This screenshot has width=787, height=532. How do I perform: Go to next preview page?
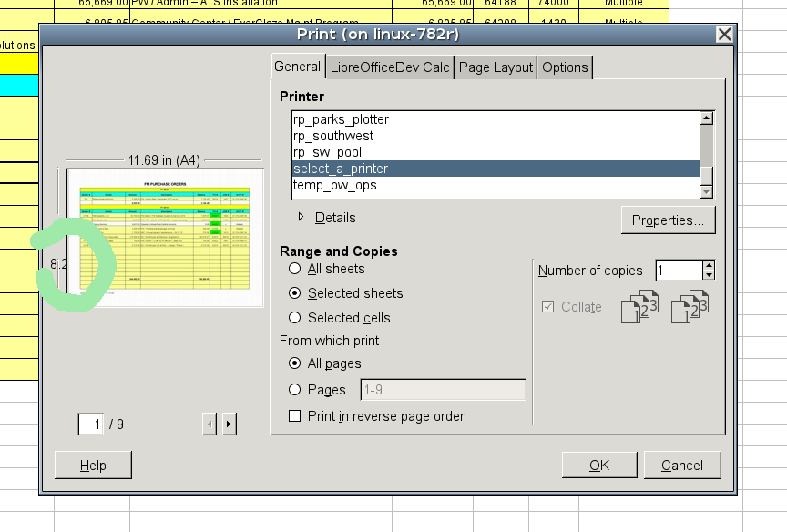point(229,425)
